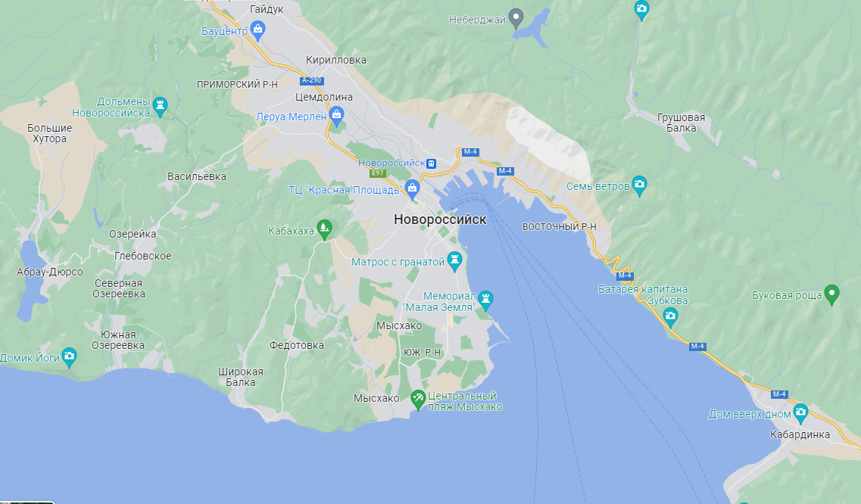Select the Семь ветров camera marker
Viewport: 861px width, 504px height.
tap(639, 185)
